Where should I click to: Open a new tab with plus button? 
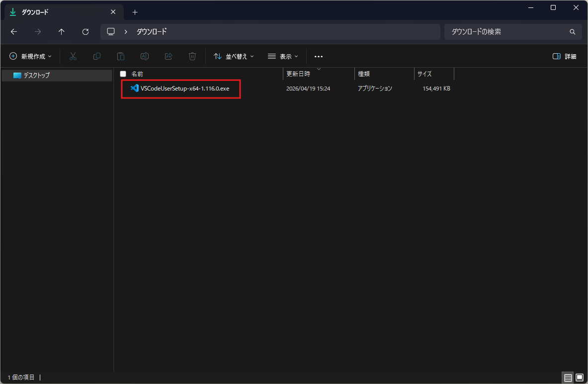135,12
